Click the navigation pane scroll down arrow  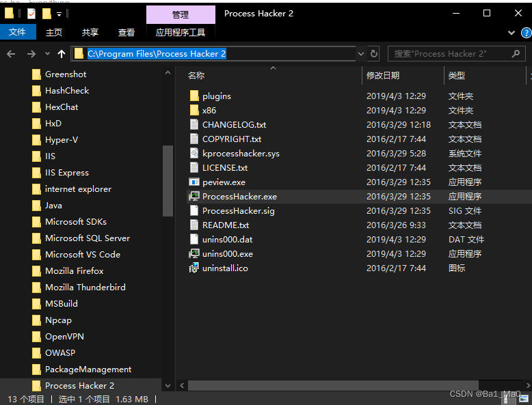pyautogui.click(x=168, y=385)
